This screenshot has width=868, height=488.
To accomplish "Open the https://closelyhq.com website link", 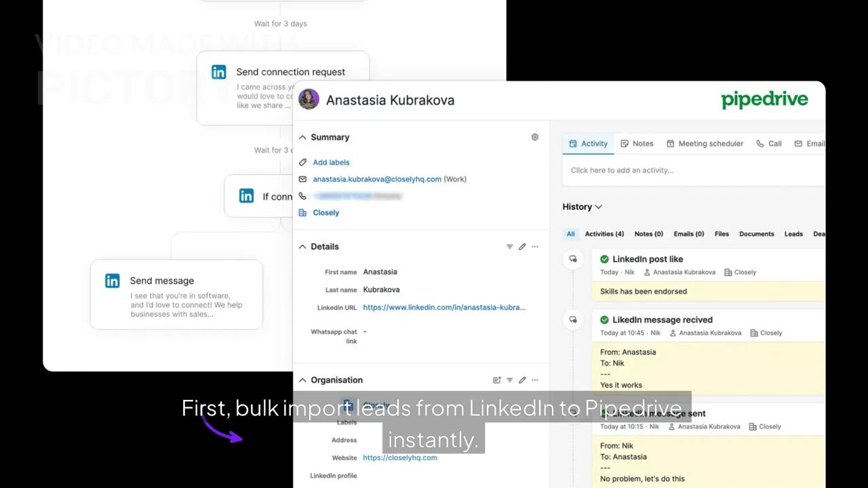I will (400, 457).
